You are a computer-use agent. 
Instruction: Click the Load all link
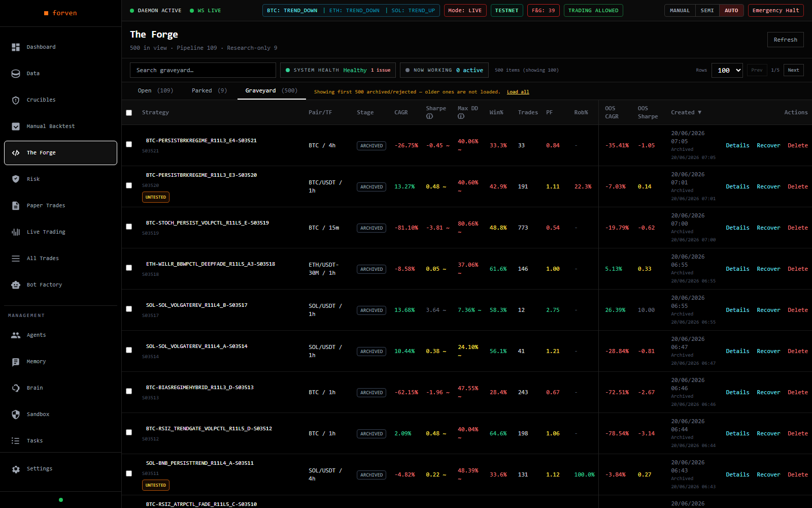[518, 92]
